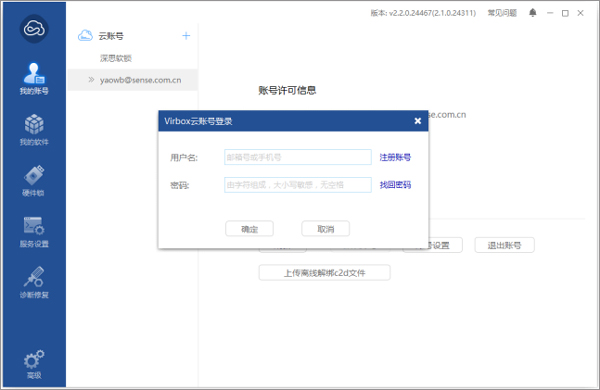Screen dimensions: 600x390
Task: Open the 诊断修复 sidebar section
Action: point(34,282)
